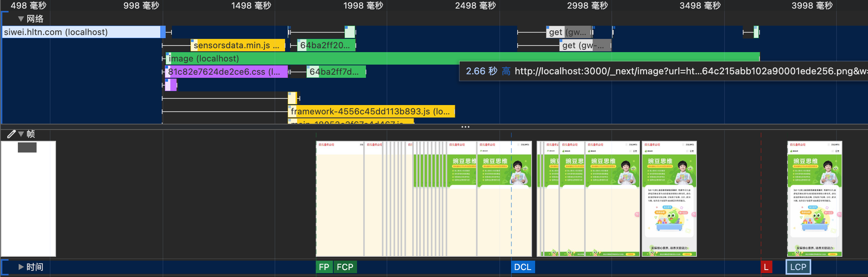Image resolution: width=868 pixels, height=277 pixels.
Task: Select the FCP timing marker
Action: (x=345, y=267)
